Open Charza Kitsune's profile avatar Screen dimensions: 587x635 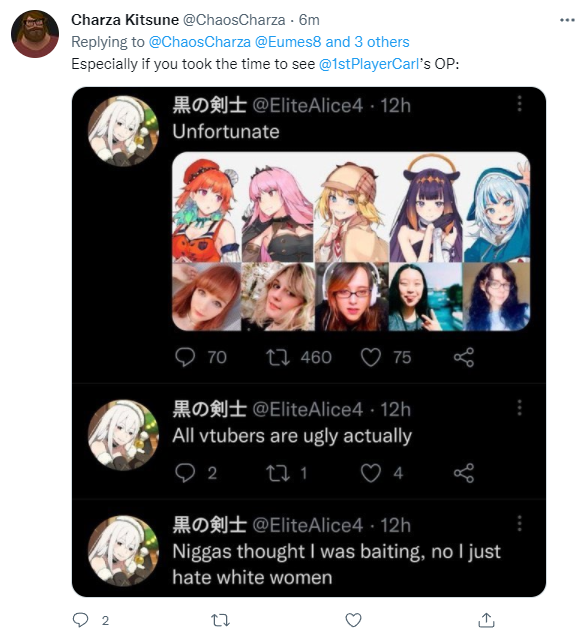35,34
